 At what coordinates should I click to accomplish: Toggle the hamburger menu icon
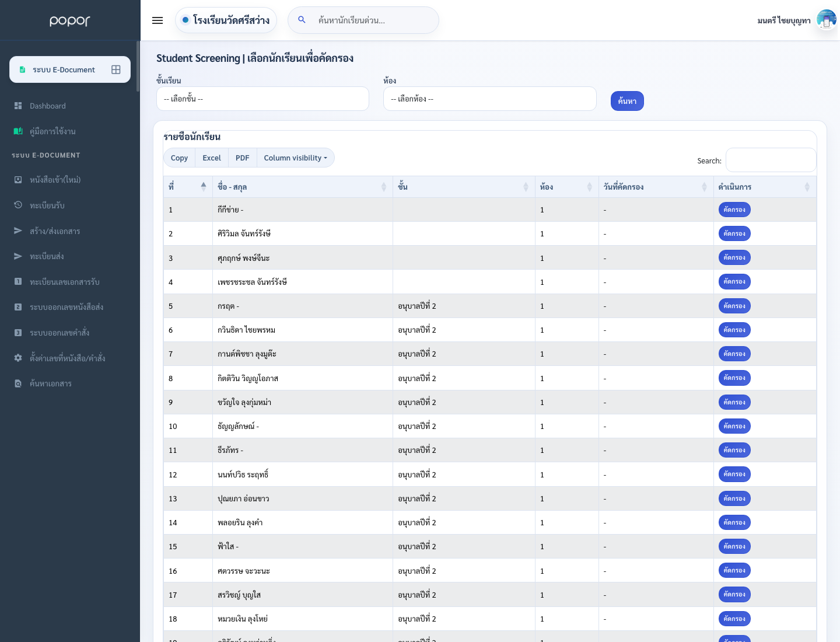coord(157,20)
